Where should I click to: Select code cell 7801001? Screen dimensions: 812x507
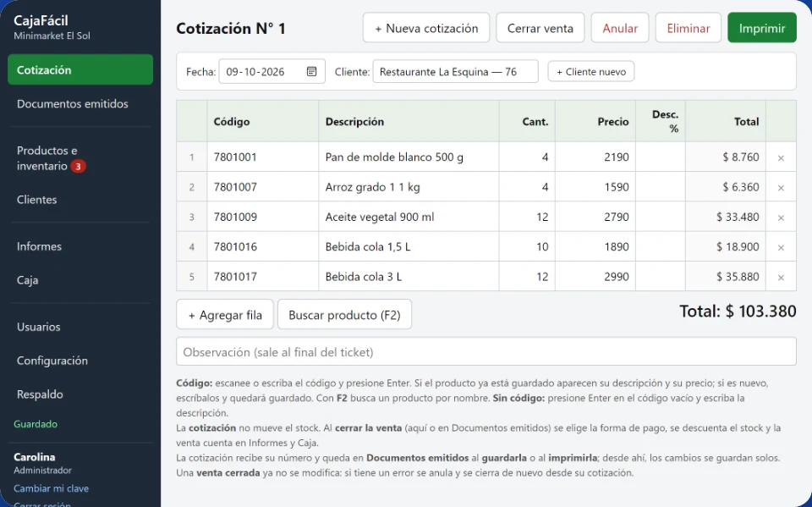[x=263, y=157]
